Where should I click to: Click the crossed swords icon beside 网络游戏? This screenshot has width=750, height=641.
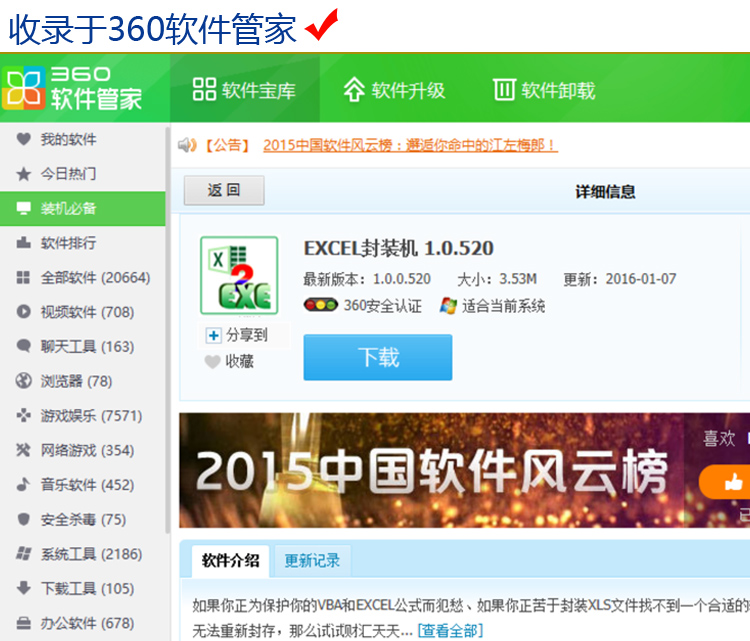point(23,450)
